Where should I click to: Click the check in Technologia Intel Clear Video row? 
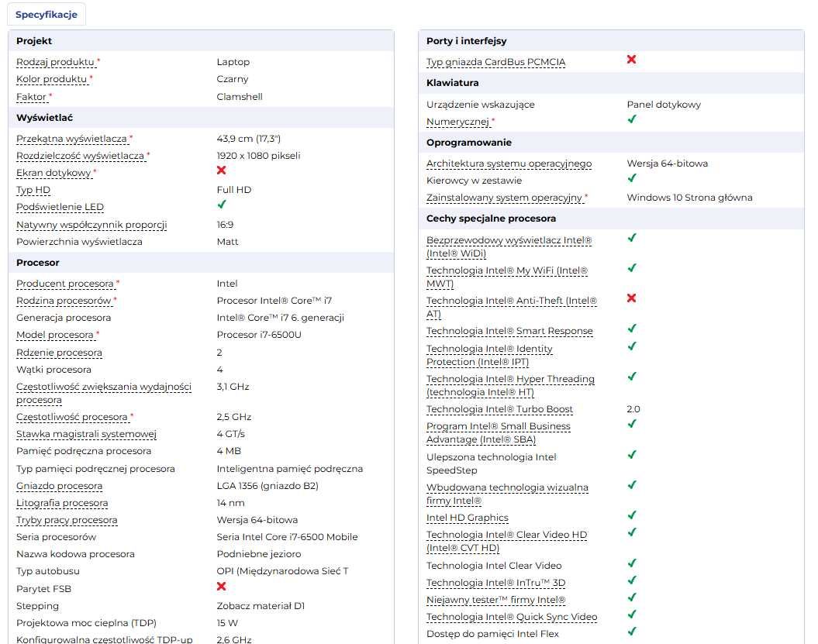click(x=632, y=563)
